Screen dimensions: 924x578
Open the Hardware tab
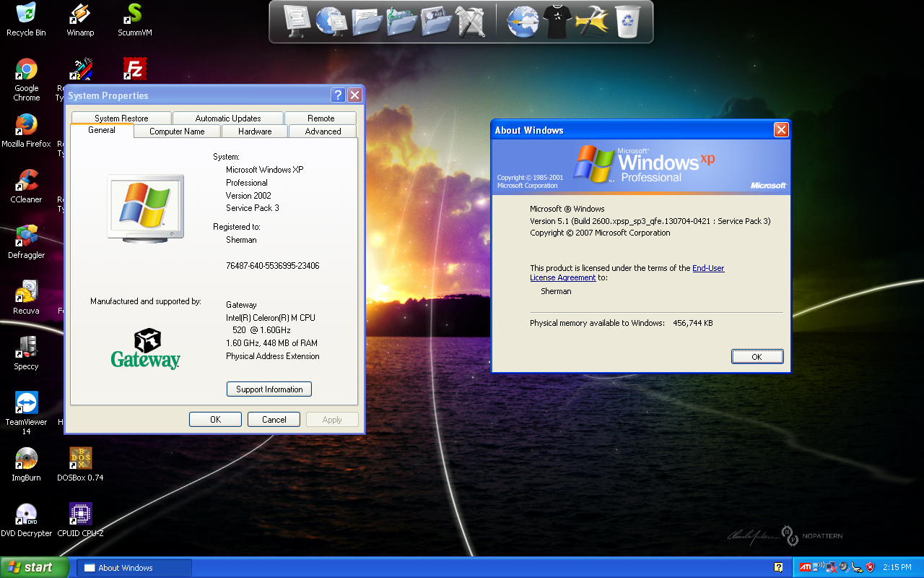(255, 131)
